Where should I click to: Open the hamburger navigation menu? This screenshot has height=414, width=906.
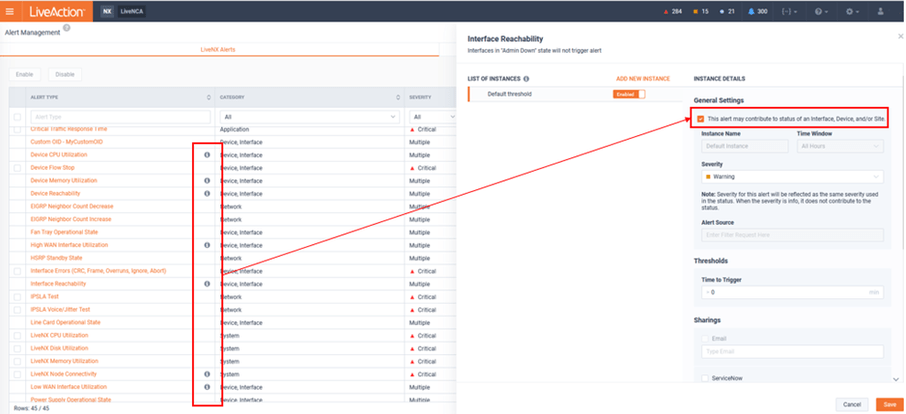[x=10, y=11]
